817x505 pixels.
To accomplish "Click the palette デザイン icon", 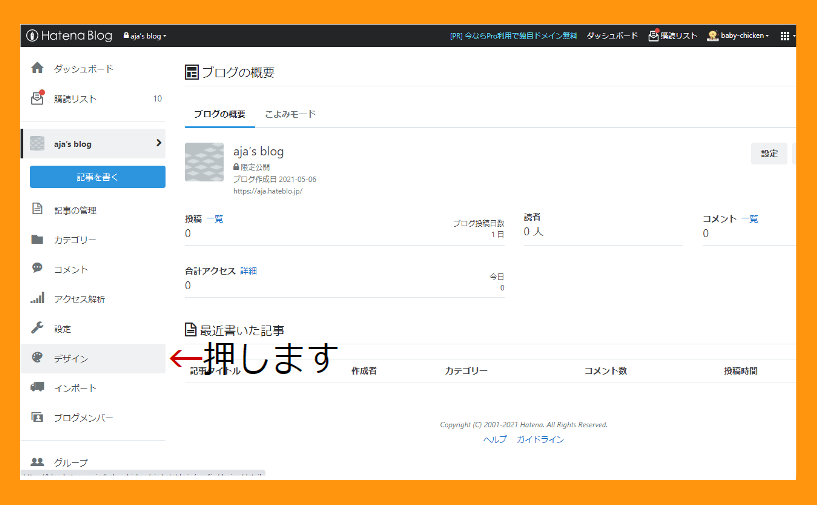I will tap(37, 358).
